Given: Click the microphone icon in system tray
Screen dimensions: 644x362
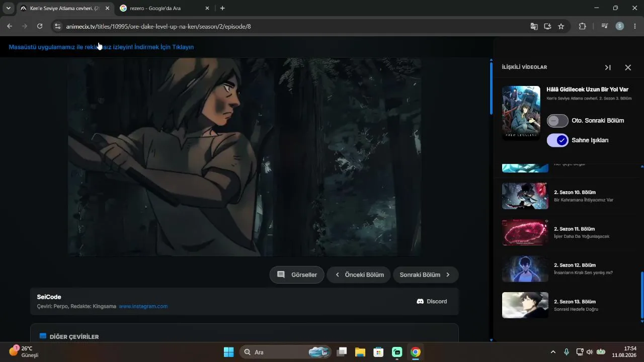Looking at the screenshot, I should coord(566,352).
